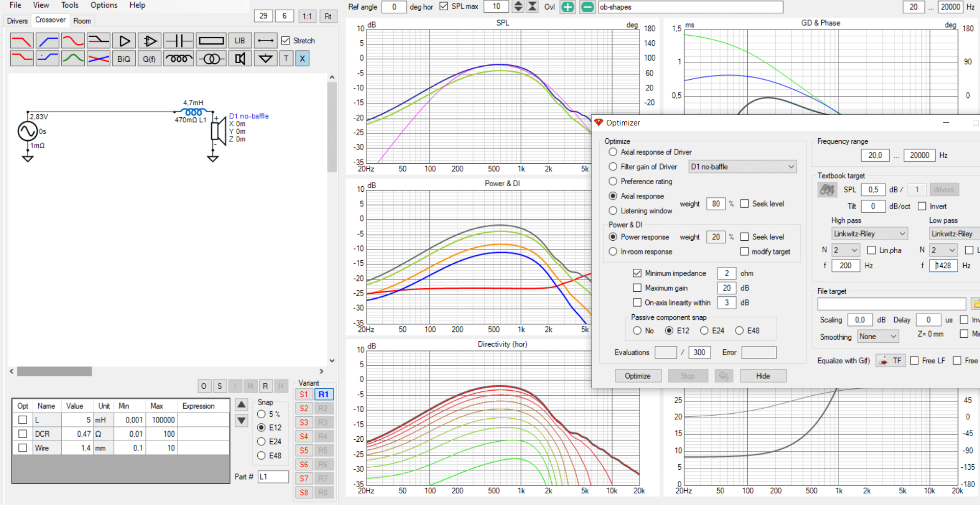
Task: Click schematic vertical scrollbar down arrow
Action: coord(332,361)
